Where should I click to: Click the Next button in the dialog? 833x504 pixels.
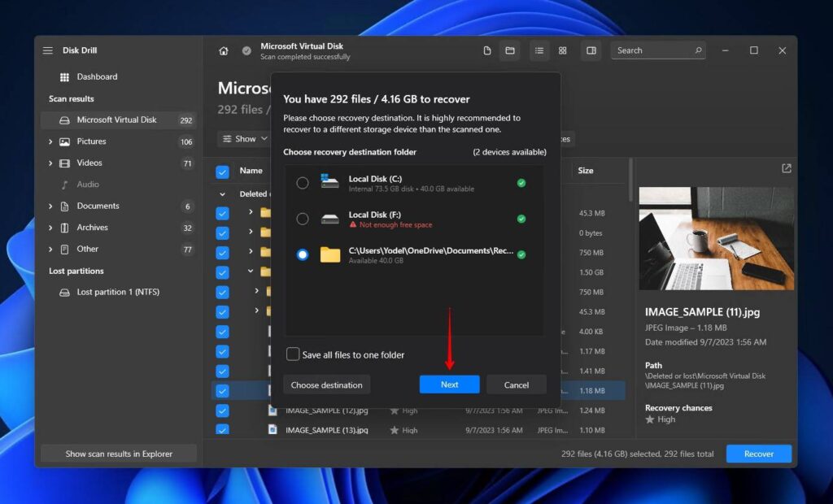[449, 384]
